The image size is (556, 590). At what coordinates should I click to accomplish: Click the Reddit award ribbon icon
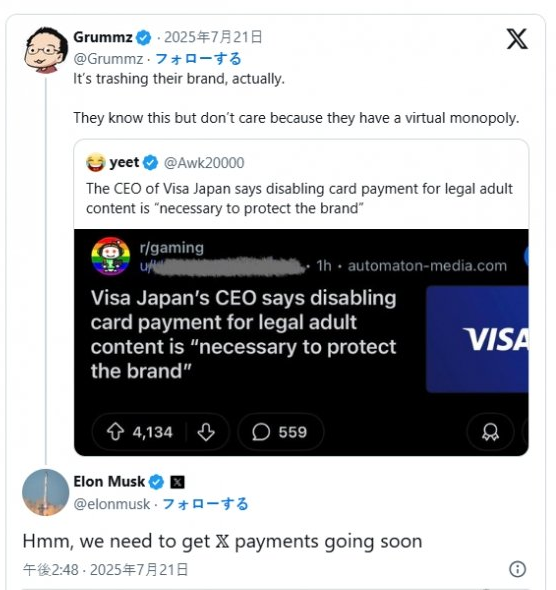tap(490, 432)
